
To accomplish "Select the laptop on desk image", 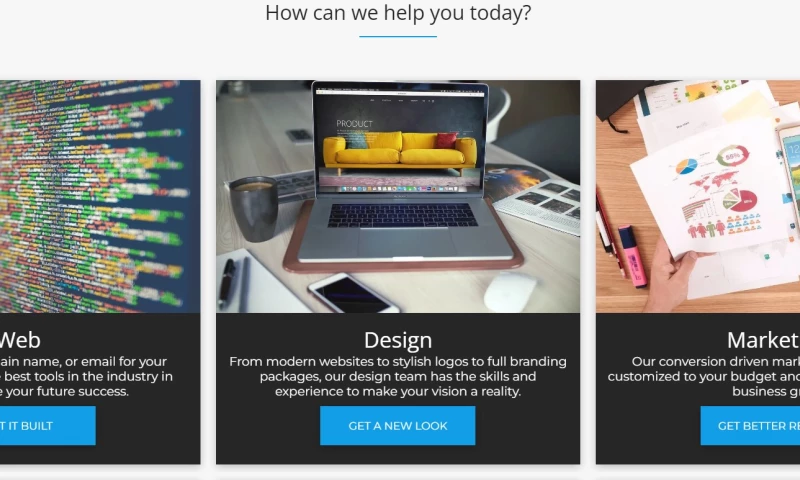I will (398, 196).
